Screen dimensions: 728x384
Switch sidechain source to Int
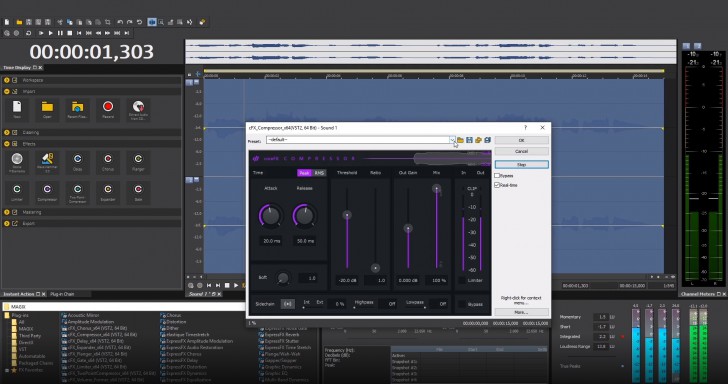306,303
